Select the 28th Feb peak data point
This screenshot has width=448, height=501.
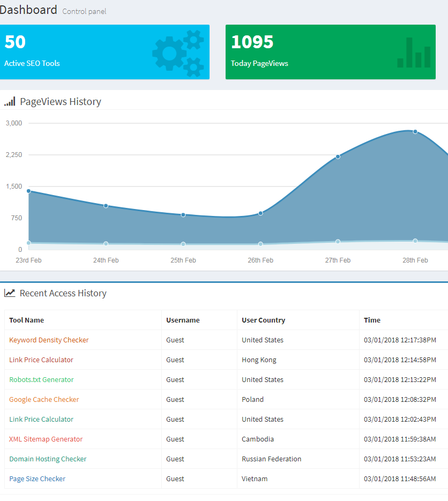click(415, 131)
